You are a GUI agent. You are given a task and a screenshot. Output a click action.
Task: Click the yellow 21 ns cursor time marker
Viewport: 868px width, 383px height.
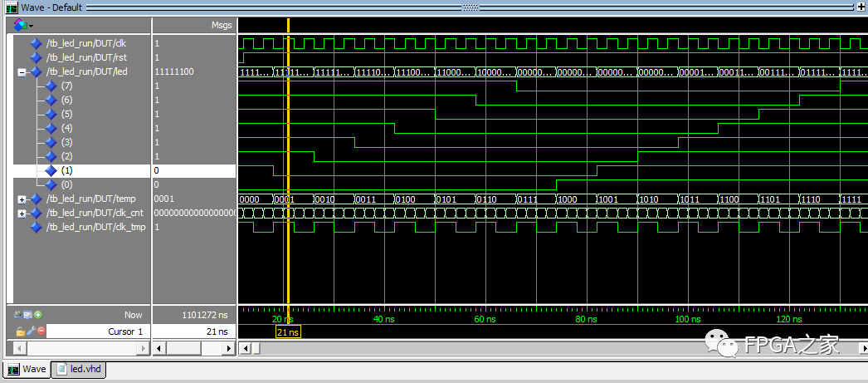(x=288, y=332)
